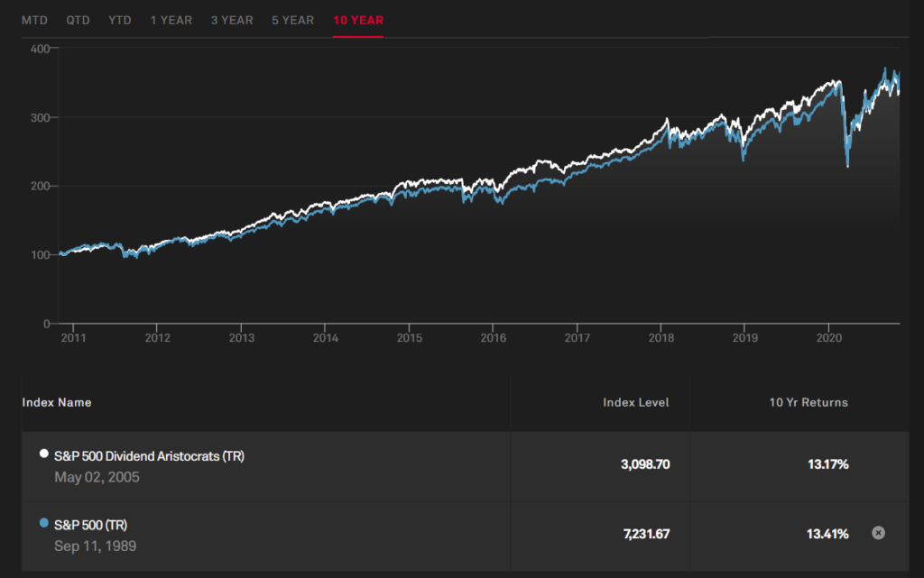Screen dimensions: 924x578
Task: Click the 2020 x-axis label
Action: (x=829, y=338)
